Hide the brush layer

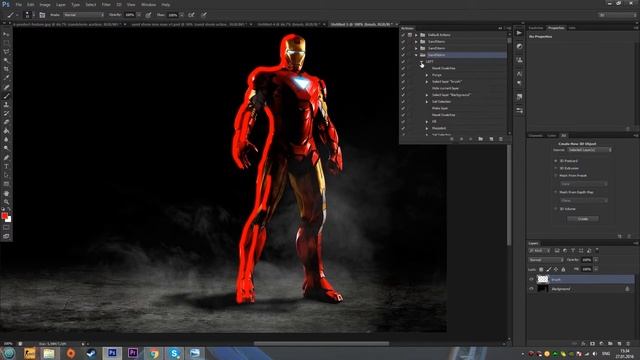(531, 280)
